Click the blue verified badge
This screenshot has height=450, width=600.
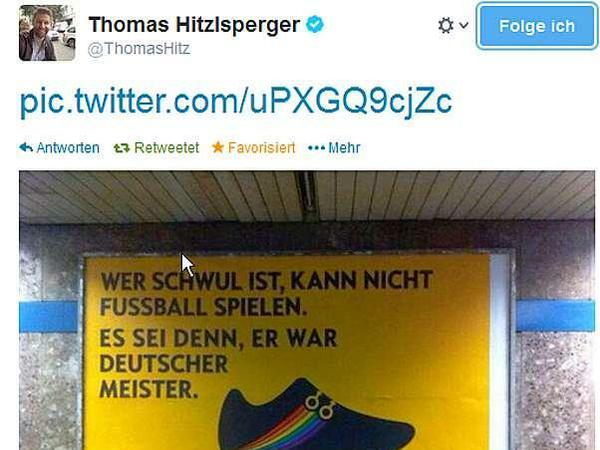(x=315, y=25)
